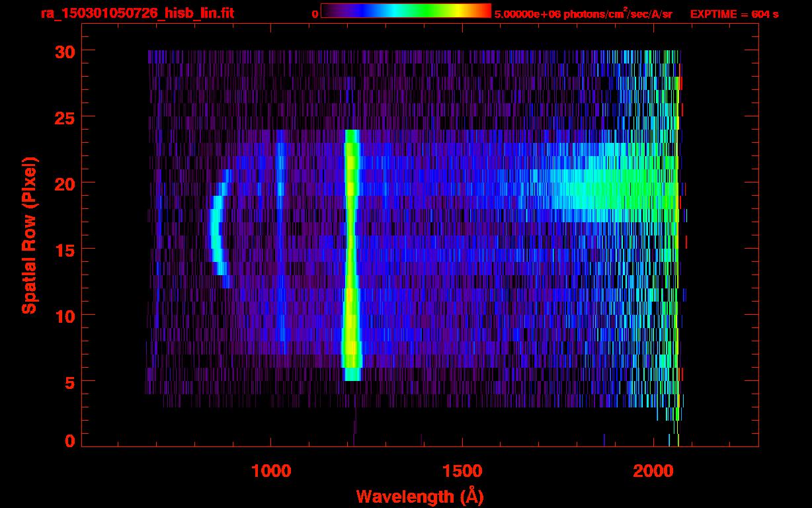Click the y-axis tick label 0
The image size is (812, 508).
(69, 441)
